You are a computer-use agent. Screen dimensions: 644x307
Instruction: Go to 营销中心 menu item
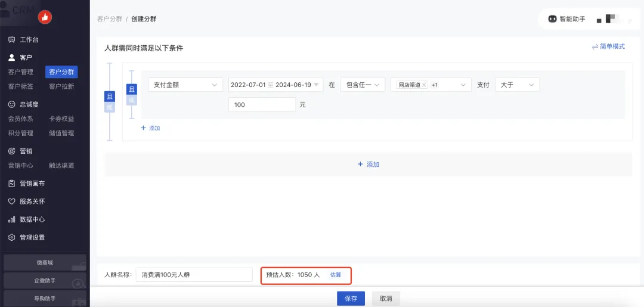click(20, 165)
